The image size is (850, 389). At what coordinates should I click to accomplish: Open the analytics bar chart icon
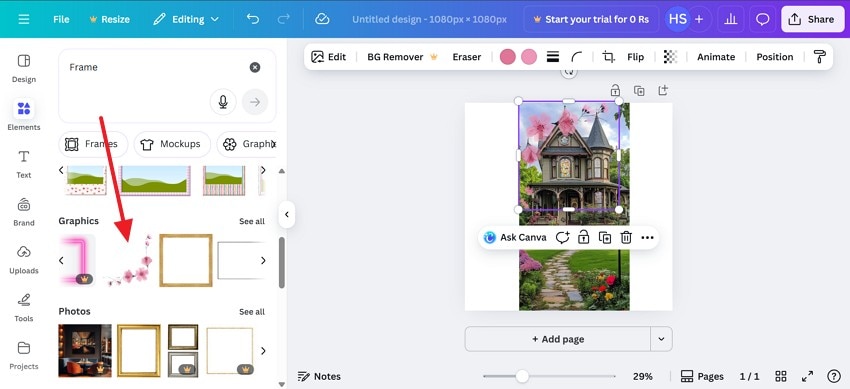pos(731,19)
